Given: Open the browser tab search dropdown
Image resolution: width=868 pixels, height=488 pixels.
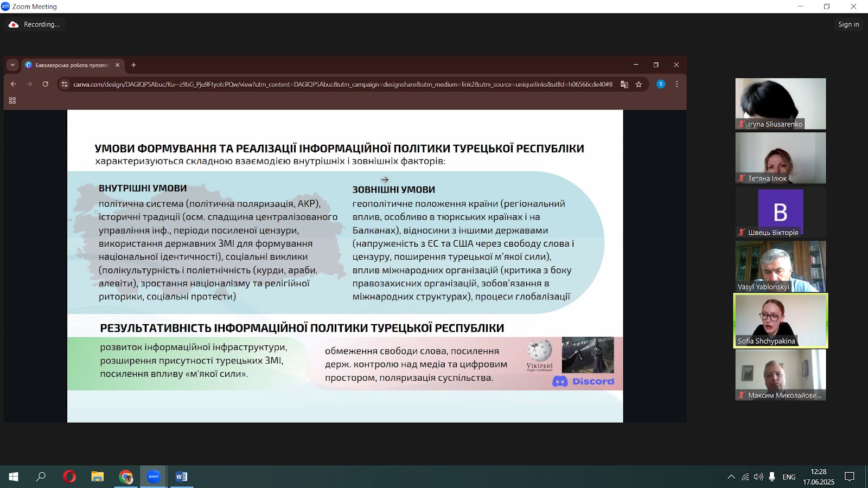Looking at the screenshot, I should click(x=12, y=65).
